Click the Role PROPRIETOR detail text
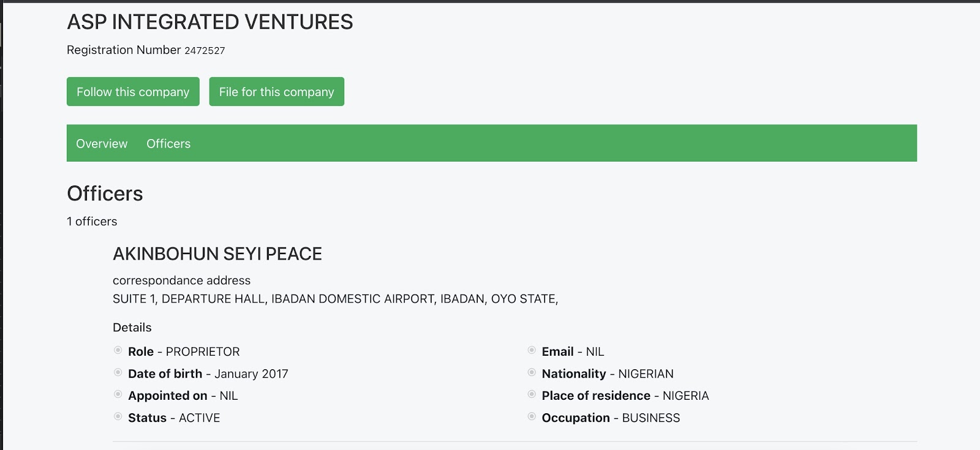Screen dimensions: 980x450 click(x=184, y=352)
